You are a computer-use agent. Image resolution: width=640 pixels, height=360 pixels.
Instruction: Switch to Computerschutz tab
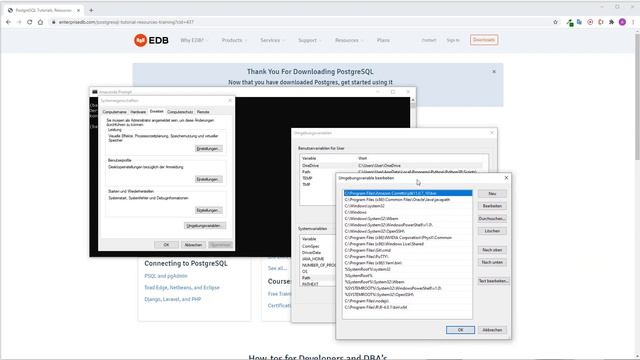[x=180, y=112]
